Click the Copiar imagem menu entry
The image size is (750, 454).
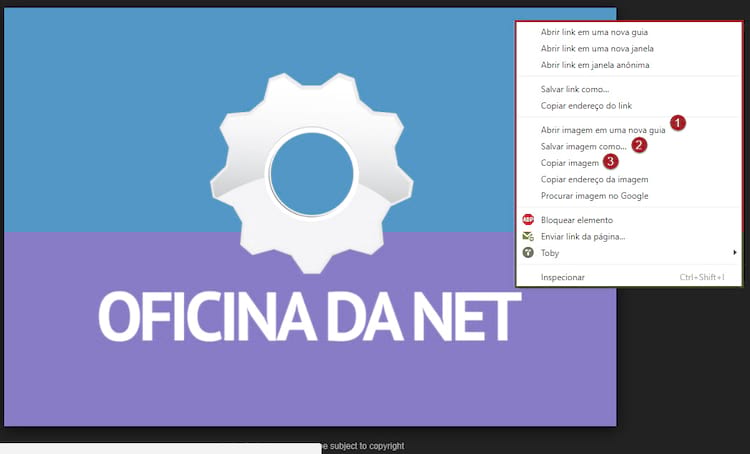point(569,162)
